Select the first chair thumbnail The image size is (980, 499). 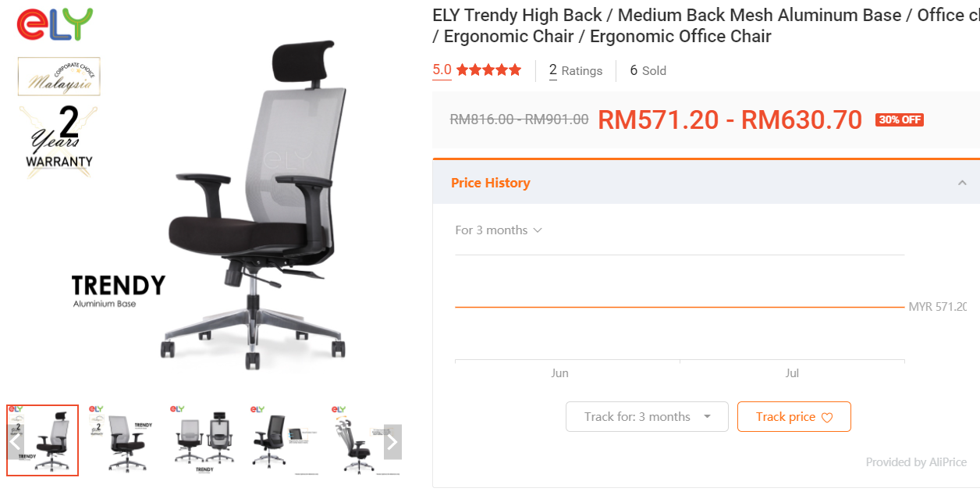coord(43,440)
